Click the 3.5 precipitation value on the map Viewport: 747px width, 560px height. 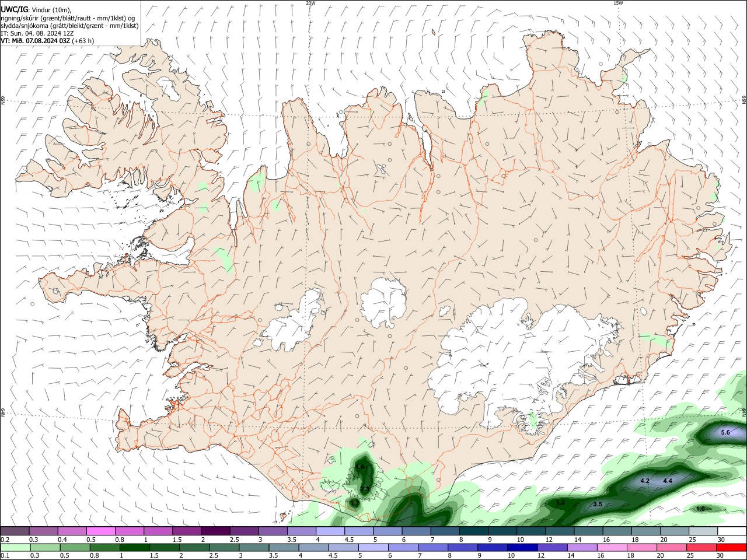597,504
